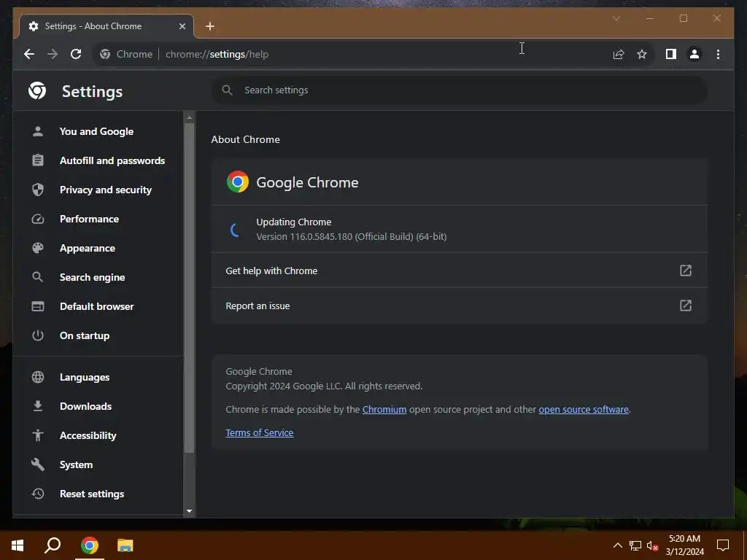Click the Chrome site info chip in address bar
Screen dimensions: 747x560
click(126, 54)
